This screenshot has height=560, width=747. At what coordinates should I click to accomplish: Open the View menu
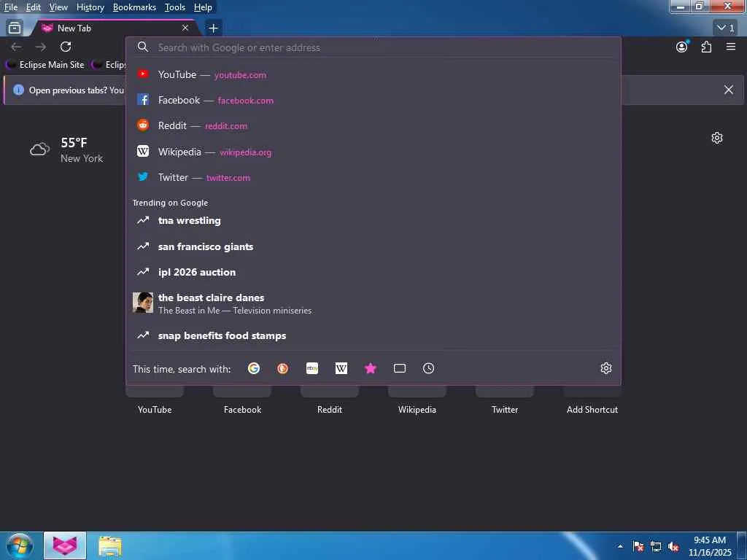[58, 7]
